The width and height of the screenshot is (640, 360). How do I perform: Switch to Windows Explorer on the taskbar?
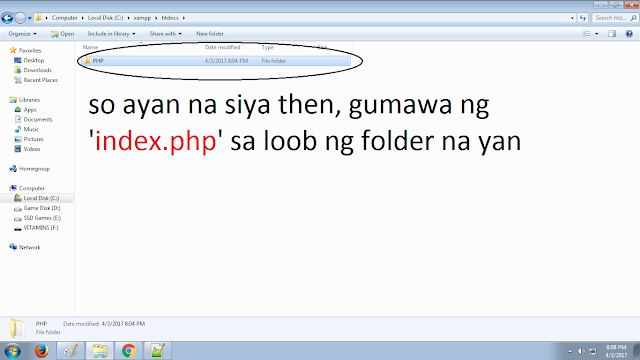(99, 351)
